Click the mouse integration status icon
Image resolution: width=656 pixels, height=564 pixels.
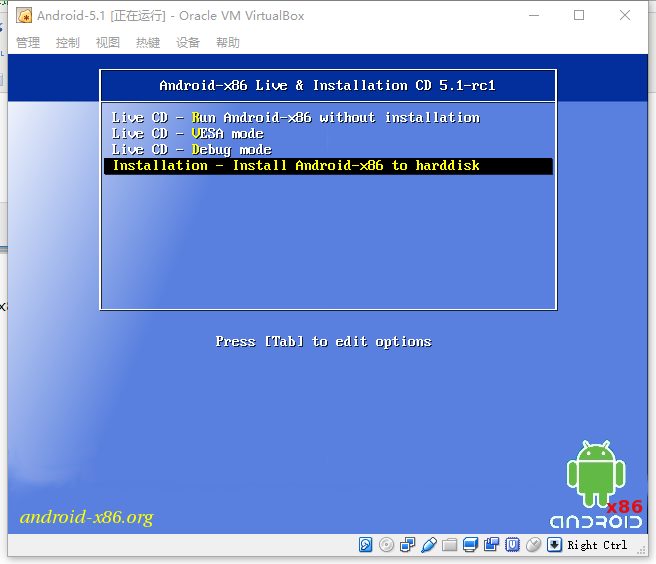(533, 545)
